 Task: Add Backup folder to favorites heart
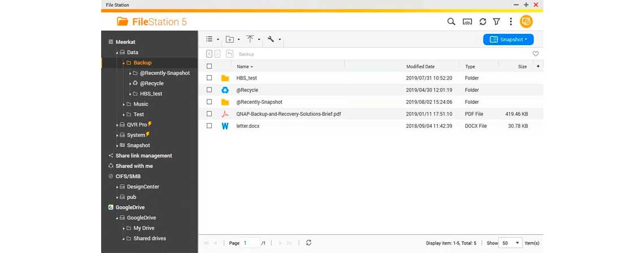[x=536, y=54]
